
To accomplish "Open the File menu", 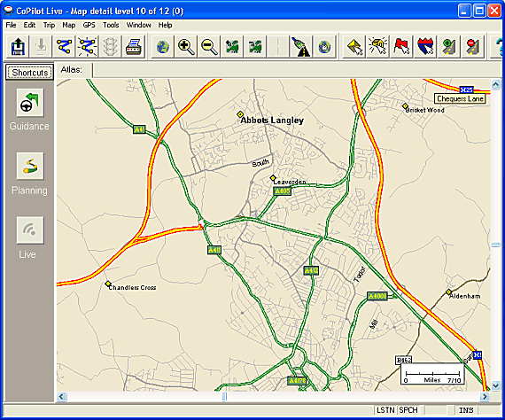I will [x=11, y=25].
